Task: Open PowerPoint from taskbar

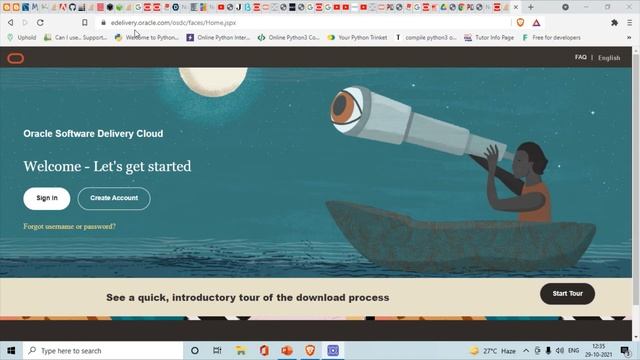Action: [287, 351]
